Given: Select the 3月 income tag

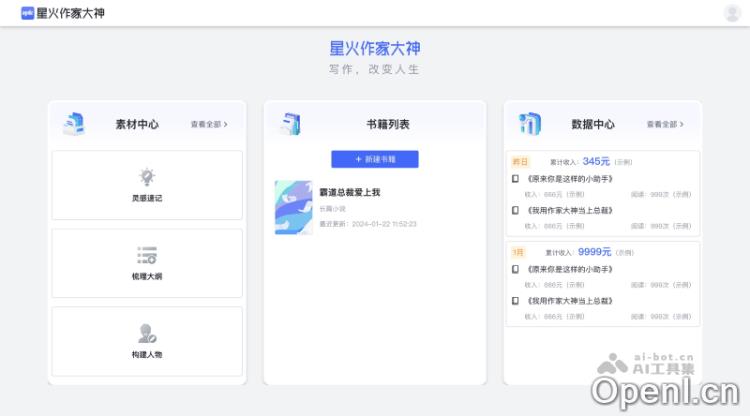Looking at the screenshot, I should click(x=518, y=252).
